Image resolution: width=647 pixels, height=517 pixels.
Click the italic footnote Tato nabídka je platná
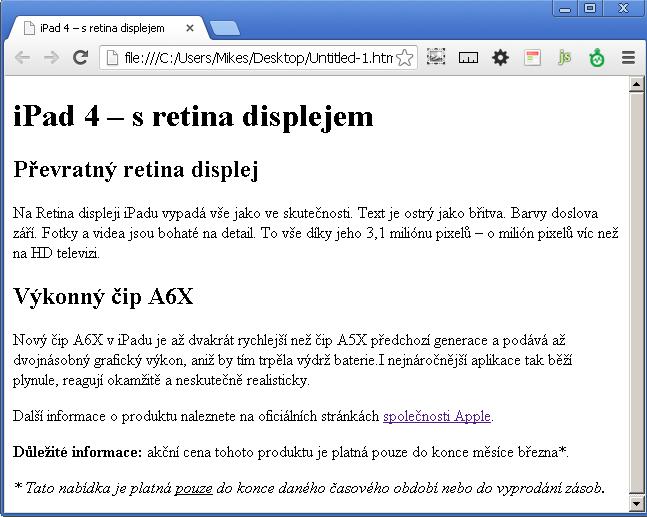click(x=309, y=489)
